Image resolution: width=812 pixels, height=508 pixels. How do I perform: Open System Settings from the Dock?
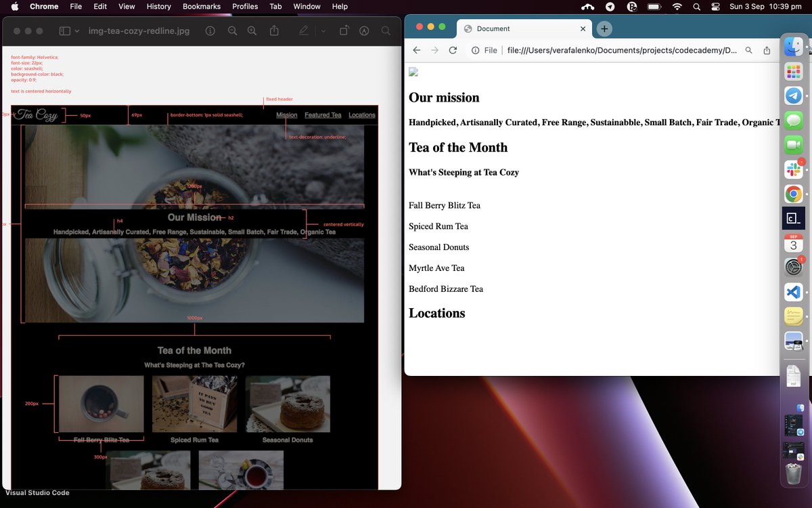pyautogui.click(x=794, y=268)
